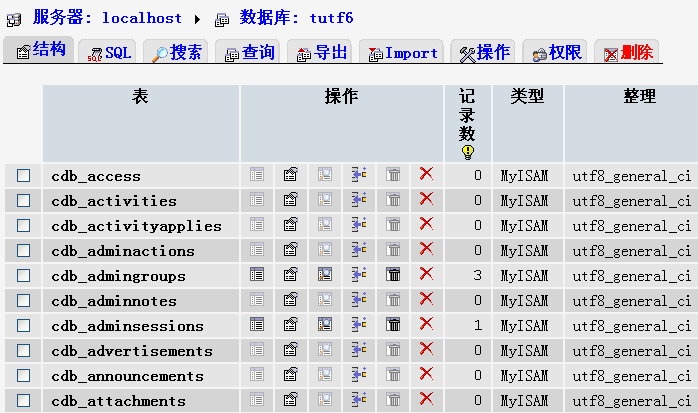The image size is (698, 413).
Task: Go to the 导出 export tab
Action: (321, 53)
